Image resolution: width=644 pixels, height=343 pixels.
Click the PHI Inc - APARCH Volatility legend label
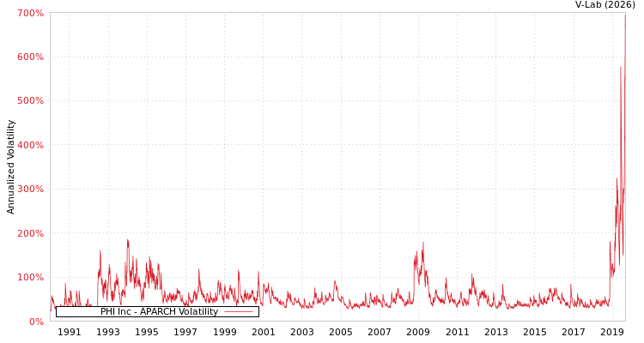pos(160,312)
